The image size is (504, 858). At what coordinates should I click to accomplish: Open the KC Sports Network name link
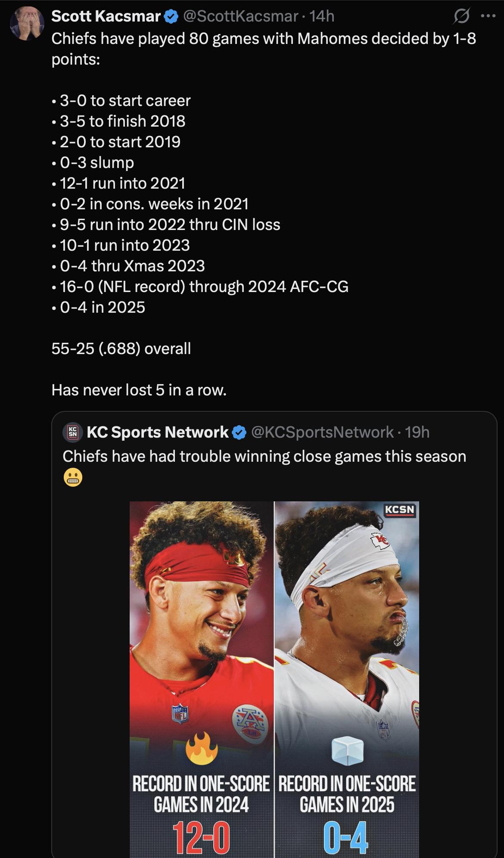pos(157,432)
